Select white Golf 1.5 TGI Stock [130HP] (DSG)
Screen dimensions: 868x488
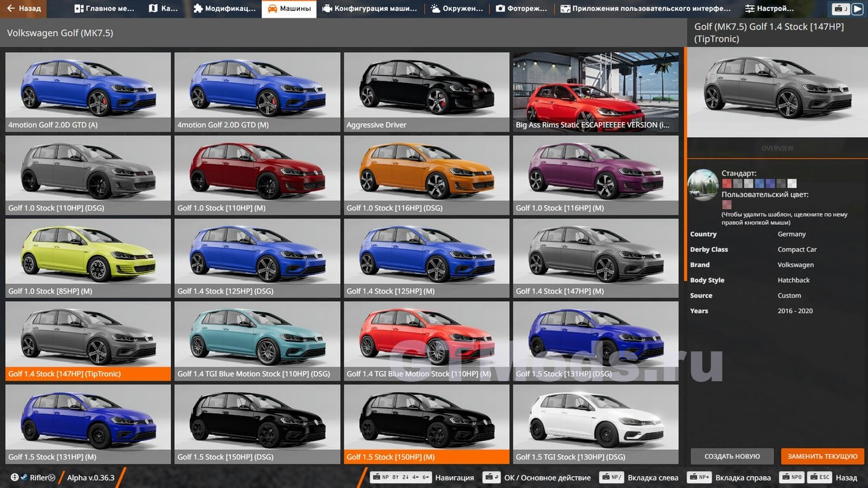(596, 424)
